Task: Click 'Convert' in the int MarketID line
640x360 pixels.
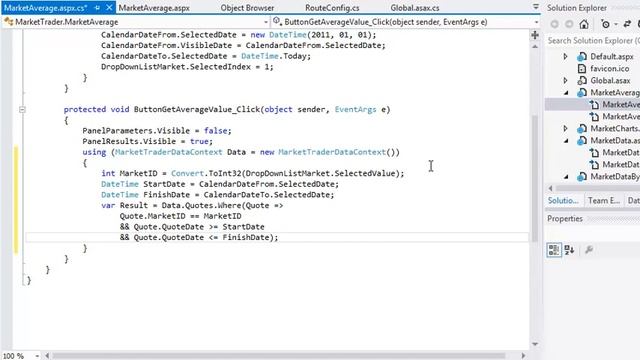Action: (187, 173)
